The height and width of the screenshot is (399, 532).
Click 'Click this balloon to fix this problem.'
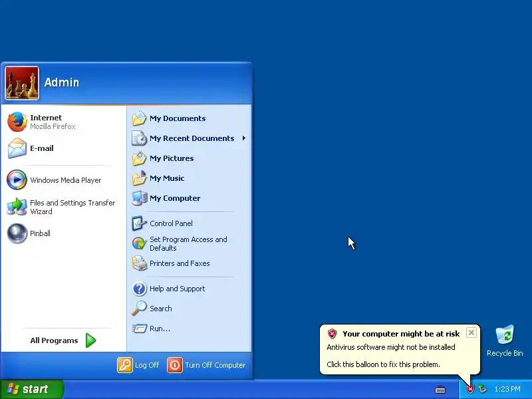point(383,364)
